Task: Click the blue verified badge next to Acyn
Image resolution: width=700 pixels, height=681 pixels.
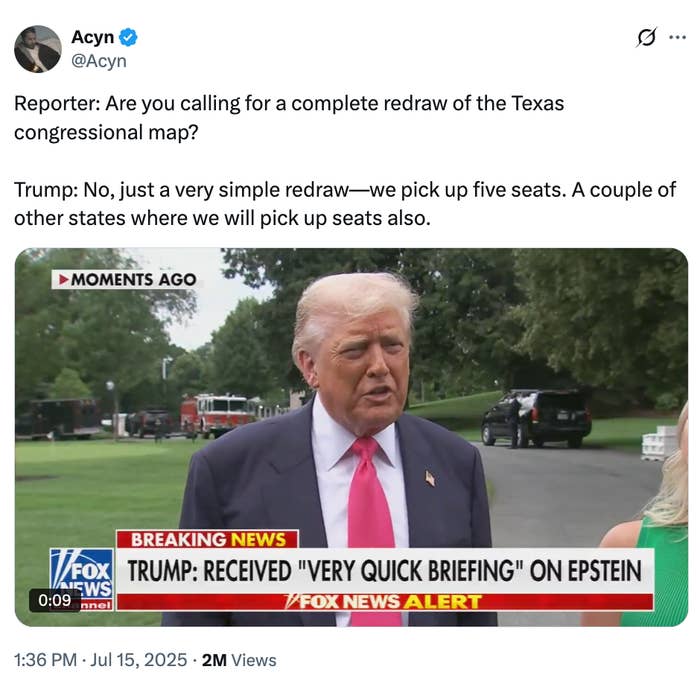Action: coord(129,37)
